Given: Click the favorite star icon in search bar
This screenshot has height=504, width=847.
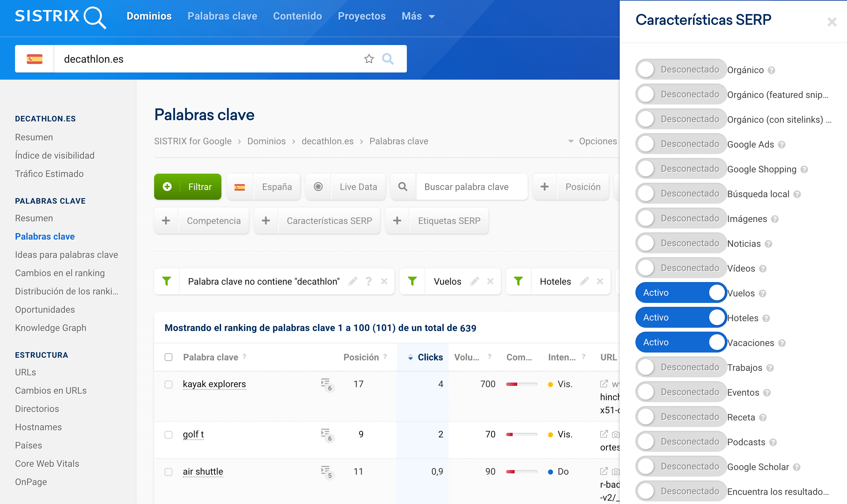Looking at the screenshot, I should tap(369, 59).
